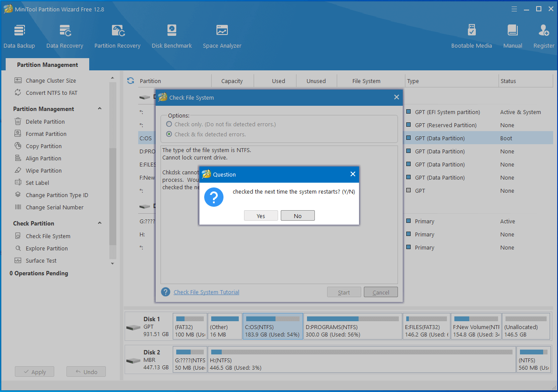
Task: Click the Disk 1 drive icon
Action: pos(133,327)
